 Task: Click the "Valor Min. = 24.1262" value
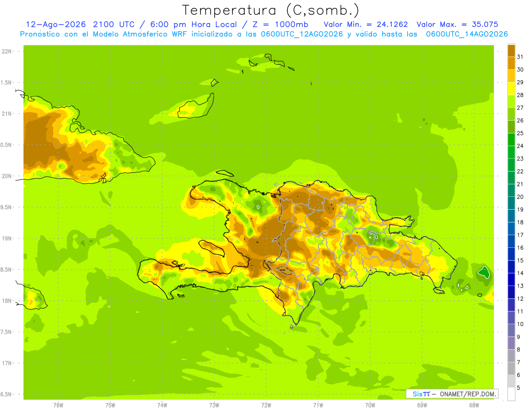coord(366,24)
